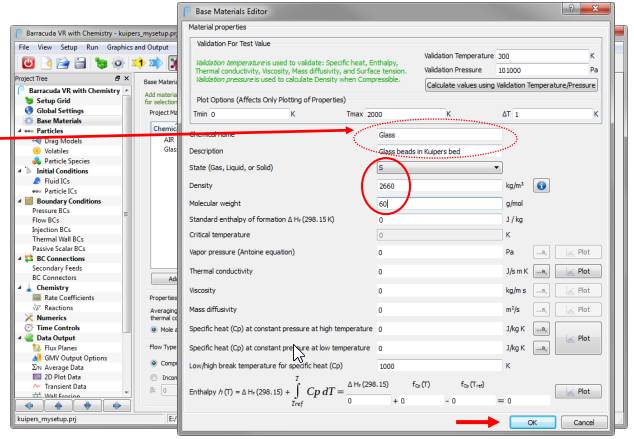The height and width of the screenshot is (439, 634).
Task: Click the Thermal conductivity coefficients icon button
Action: point(543,271)
